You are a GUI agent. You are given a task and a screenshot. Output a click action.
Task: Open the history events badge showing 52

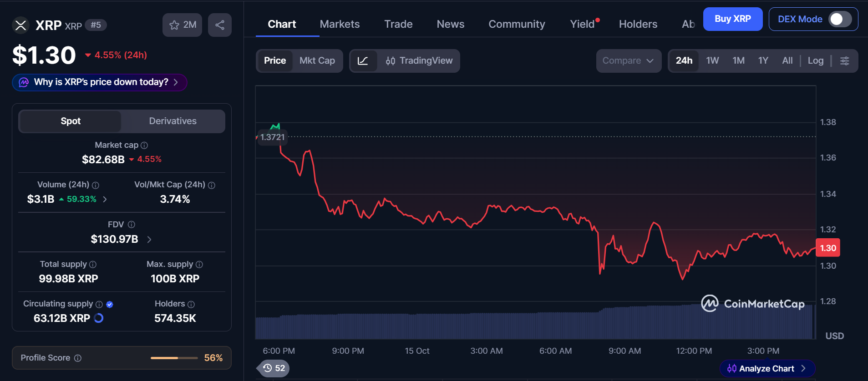(274, 368)
